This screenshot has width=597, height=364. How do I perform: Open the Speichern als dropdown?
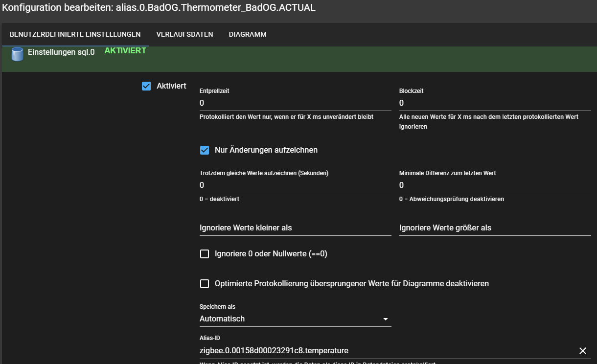pyautogui.click(x=295, y=319)
